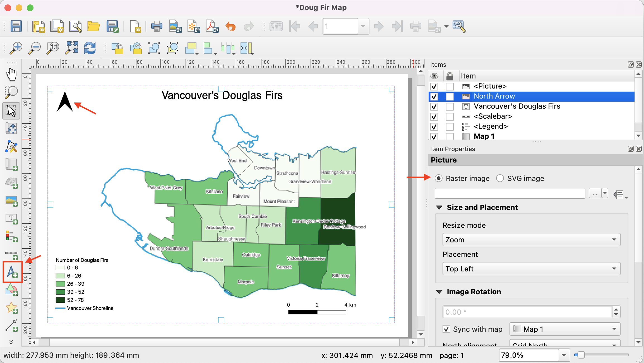The width and height of the screenshot is (644, 363).
Task: Click the Add Scale Bar tool
Action: coord(11,254)
